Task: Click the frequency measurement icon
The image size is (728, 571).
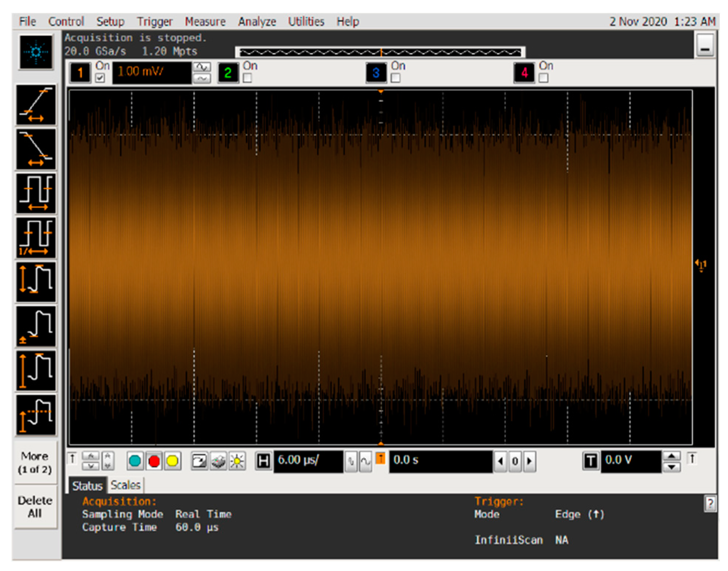Action: 36,238
